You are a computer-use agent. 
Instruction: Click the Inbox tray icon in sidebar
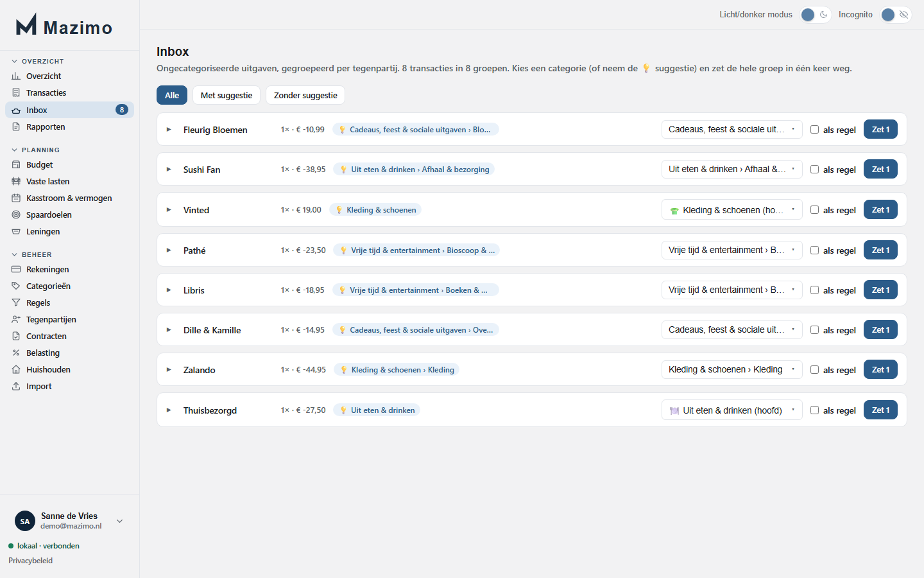point(16,110)
